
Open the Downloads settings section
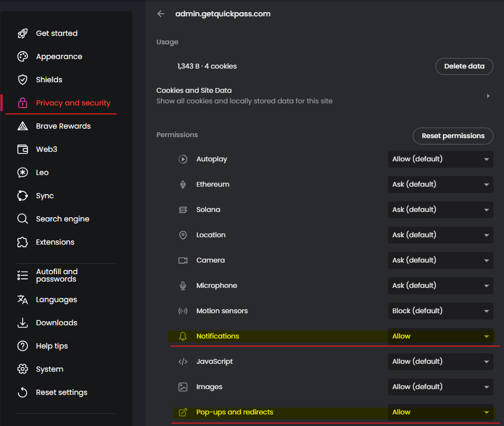tap(56, 323)
